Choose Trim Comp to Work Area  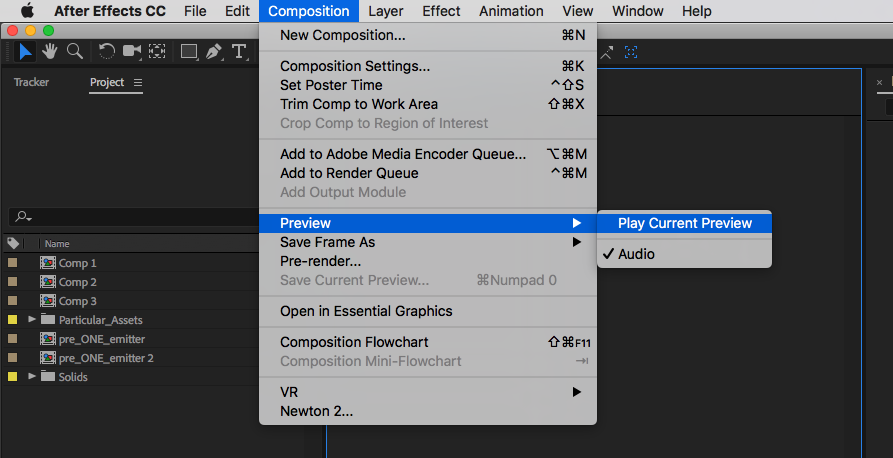tap(428, 104)
